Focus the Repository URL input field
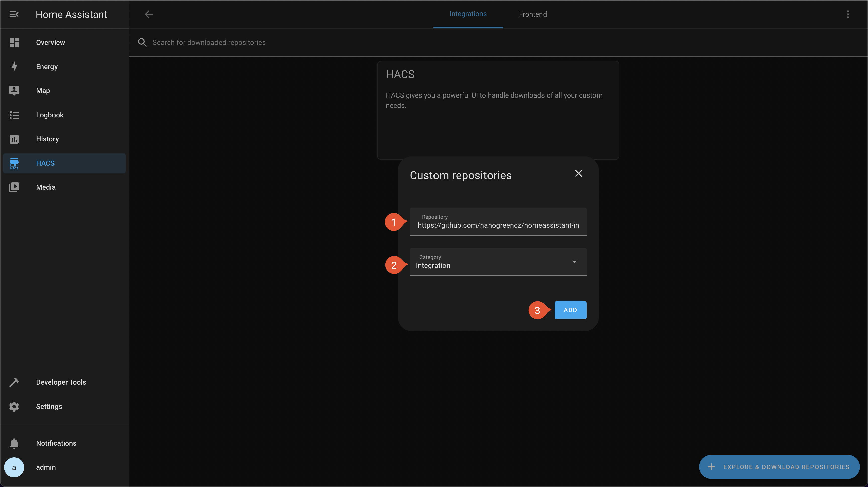 click(x=498, y=225)
